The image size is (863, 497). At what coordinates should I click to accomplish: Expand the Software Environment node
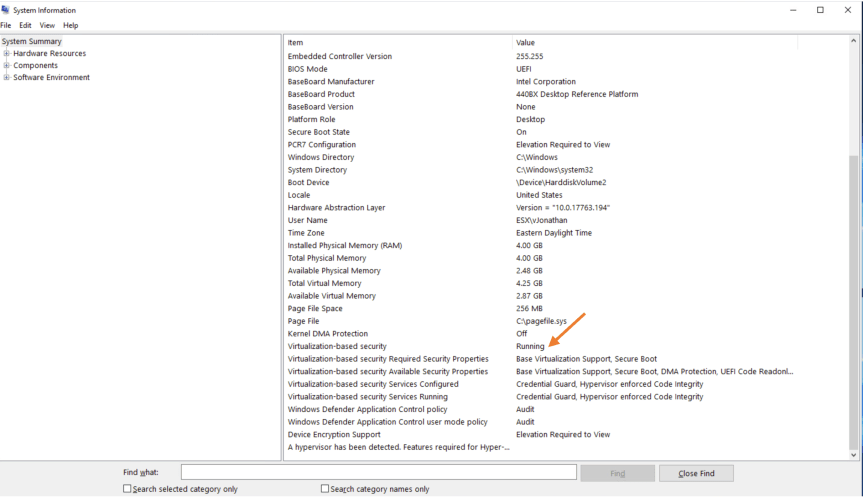tap(6, 78)
